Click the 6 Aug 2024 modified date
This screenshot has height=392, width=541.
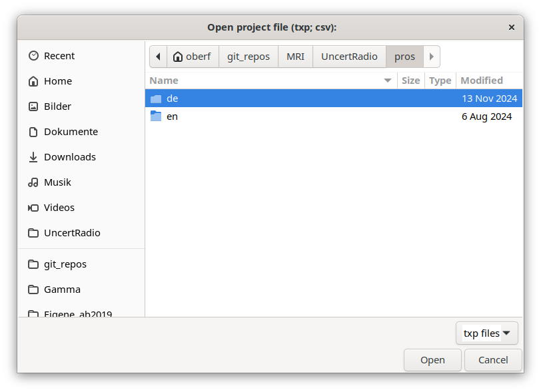tap(486, 116)
